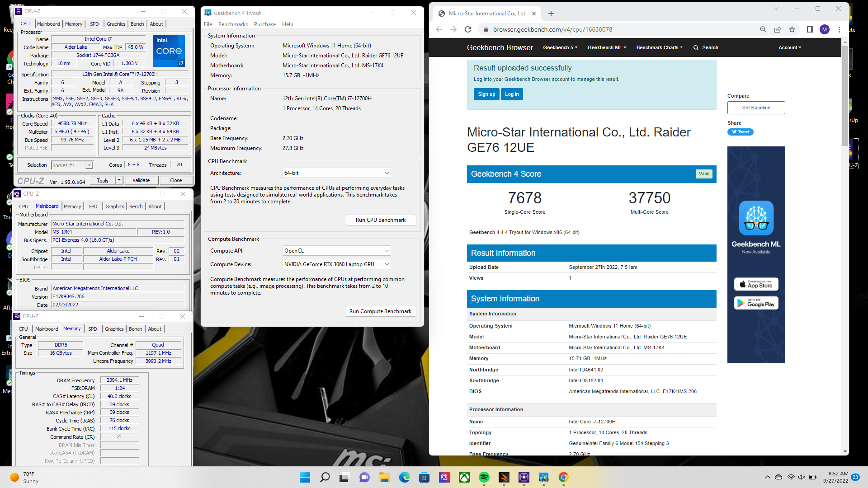Screen dimensions: 868x488
Task: Close the Micro-Star International browser tab
Action: (534, 14)
